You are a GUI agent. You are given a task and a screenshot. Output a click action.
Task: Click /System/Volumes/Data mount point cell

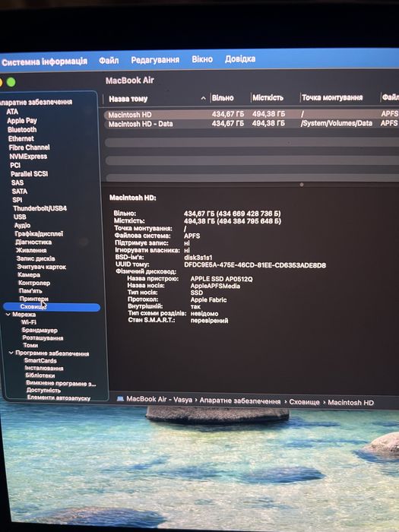click(x=336, y=123)
